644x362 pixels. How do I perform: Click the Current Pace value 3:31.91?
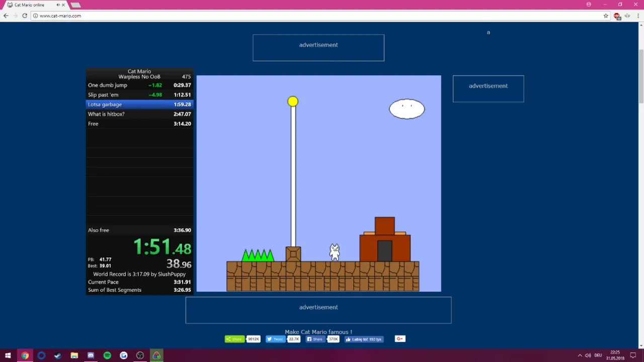click(182, 282)
